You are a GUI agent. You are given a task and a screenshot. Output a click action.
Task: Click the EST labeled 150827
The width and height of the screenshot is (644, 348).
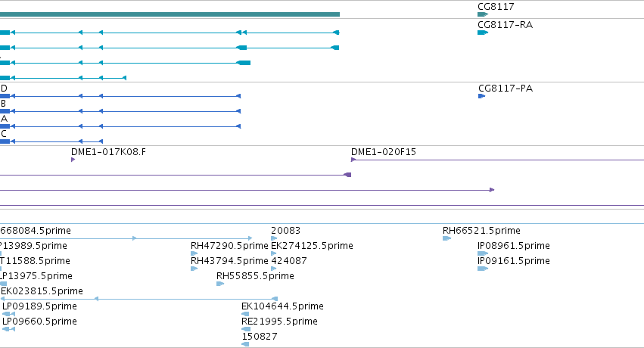[x=259, y=337]
